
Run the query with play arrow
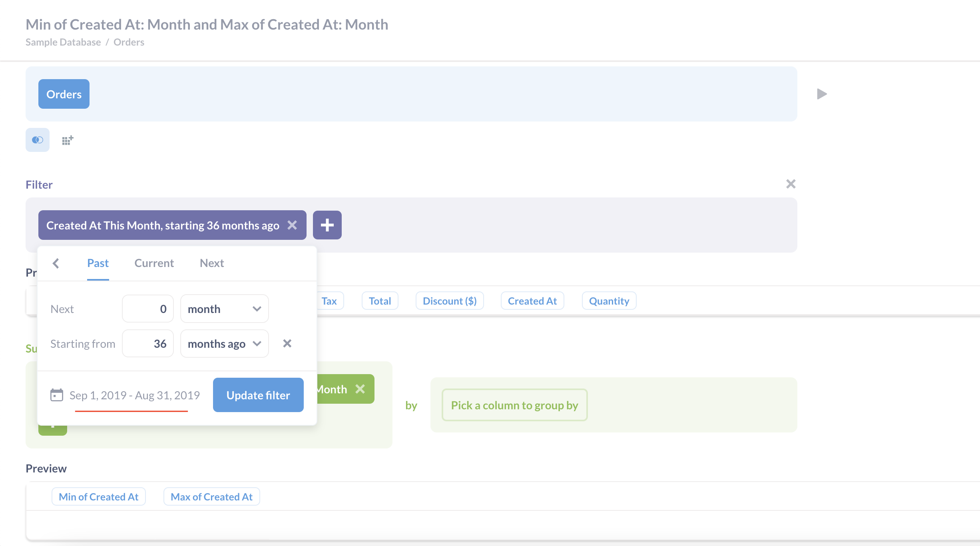pos(822,94)
